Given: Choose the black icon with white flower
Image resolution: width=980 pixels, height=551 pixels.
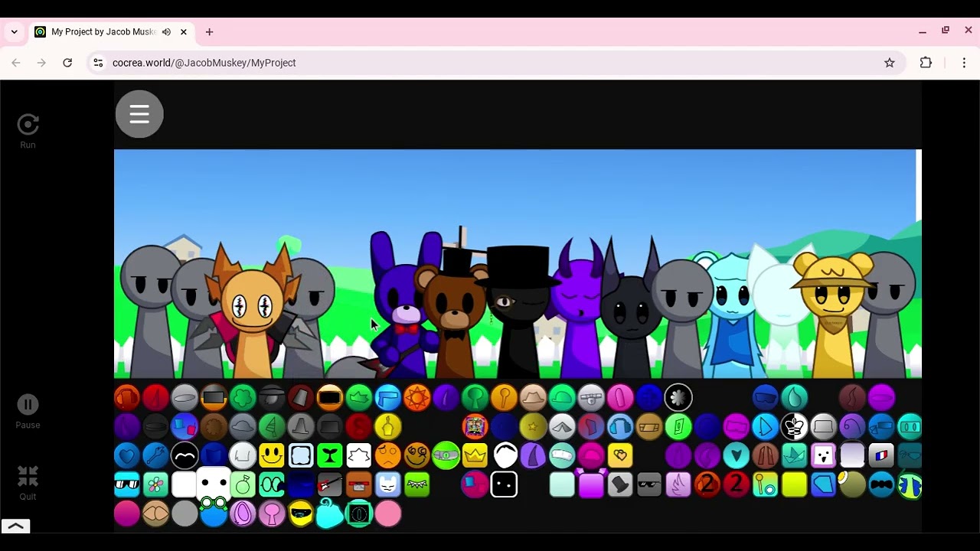Looking at the screenshot, I should (x=678, y=397).
